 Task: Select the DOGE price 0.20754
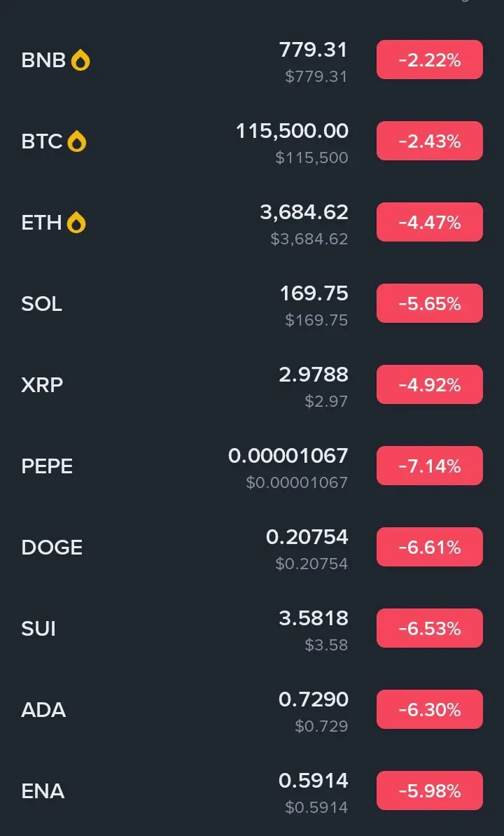[x=307, y=538]
